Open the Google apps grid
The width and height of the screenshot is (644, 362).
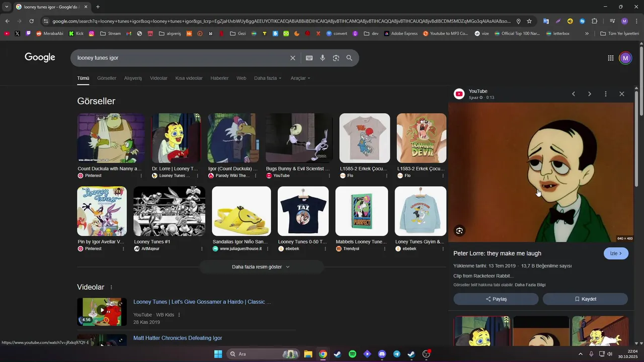tap(611, 58)
